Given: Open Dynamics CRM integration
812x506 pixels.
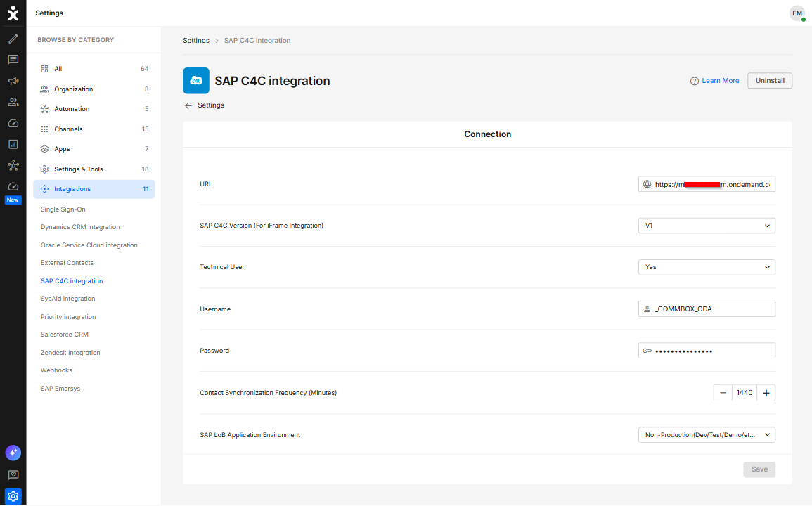Looking at the screenshot, I should pos(80,227).
